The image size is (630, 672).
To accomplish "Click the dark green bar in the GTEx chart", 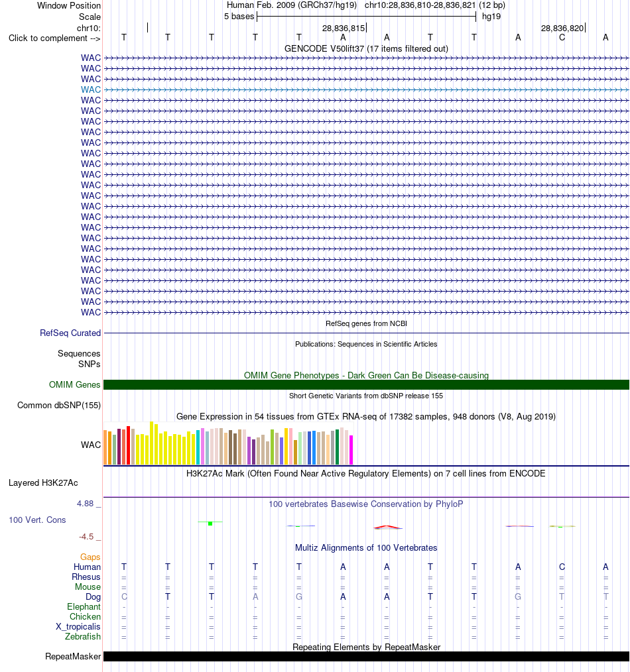I will click(x=337, y=447).
